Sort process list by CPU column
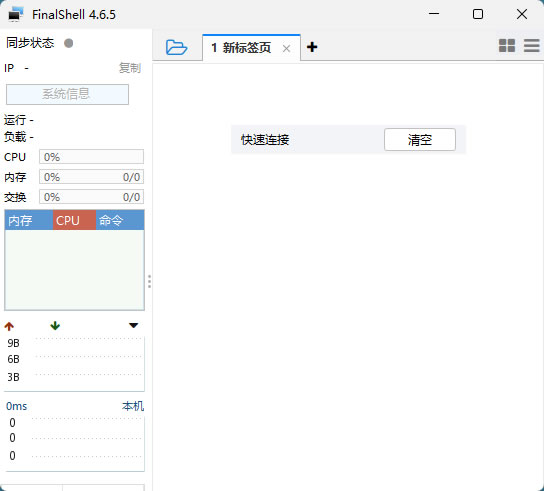 [x=74, y=220]
